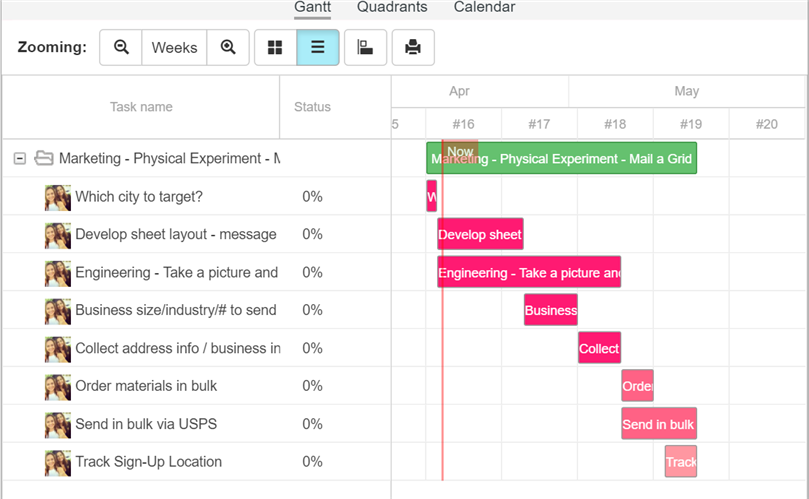
Task: Collapse the Marketing project group
Action: [x=20, y=158]
